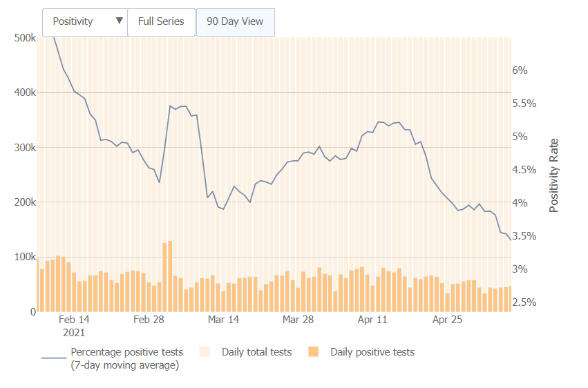
Task: Click the Feb 28 x-axis date label
Action: [x=149, y=320]
